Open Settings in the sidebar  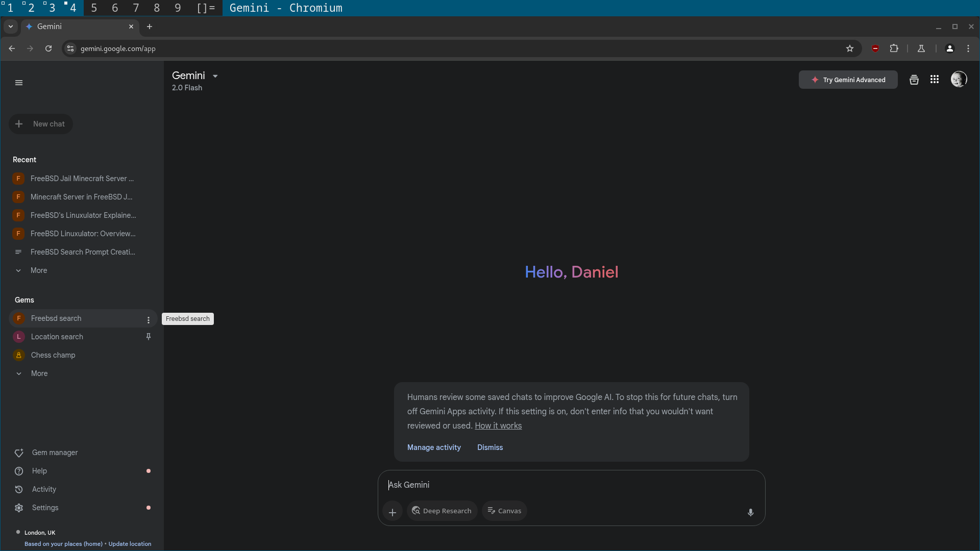[x=45, y=508]
